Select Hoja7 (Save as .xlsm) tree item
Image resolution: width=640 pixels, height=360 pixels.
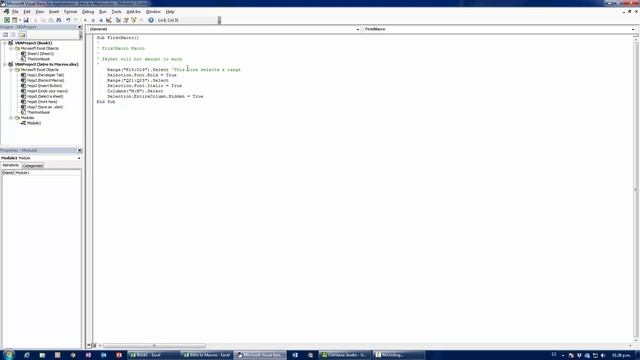[x=45, y=107]
